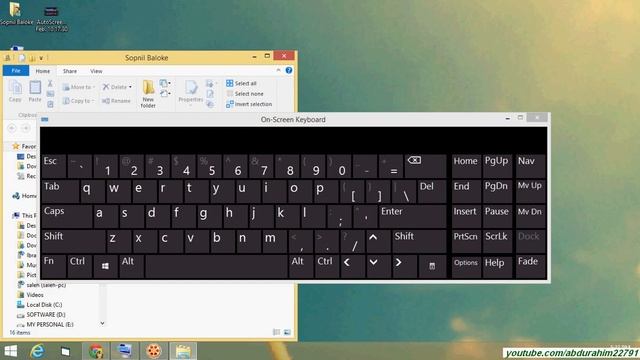Open the Windows Start button on the taskbar

pos(11,351)
